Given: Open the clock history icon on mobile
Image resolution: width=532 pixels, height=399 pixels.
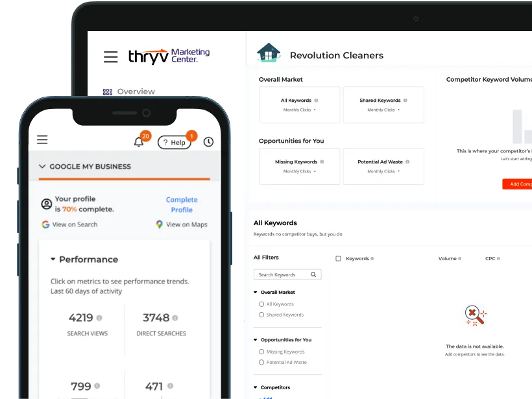Looking at the screenshot, I should pyautogui.click(x=208, y=141).
